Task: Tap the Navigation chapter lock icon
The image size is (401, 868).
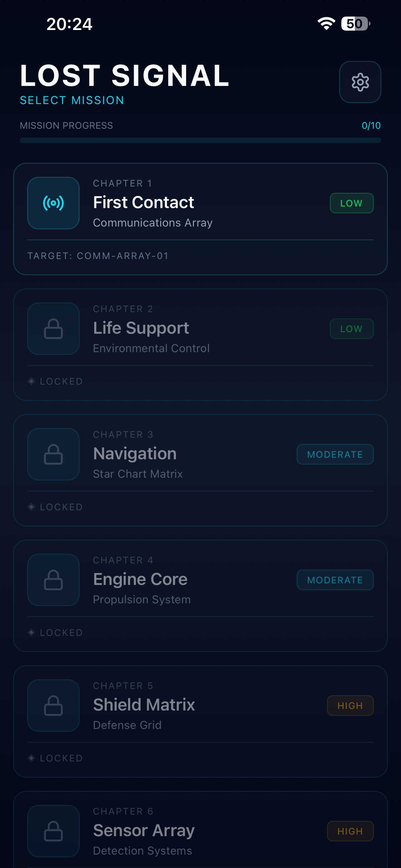Action: coord(53,454)
